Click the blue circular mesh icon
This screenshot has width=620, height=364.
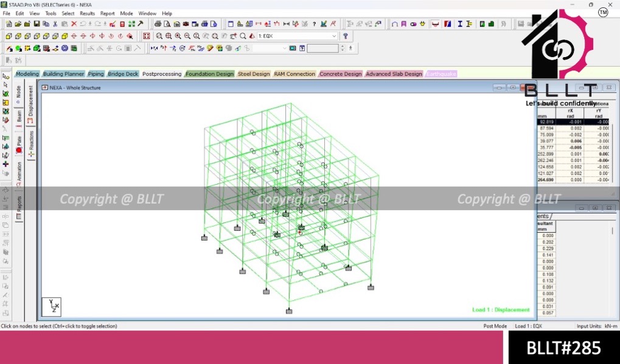[x=64, y=48]
